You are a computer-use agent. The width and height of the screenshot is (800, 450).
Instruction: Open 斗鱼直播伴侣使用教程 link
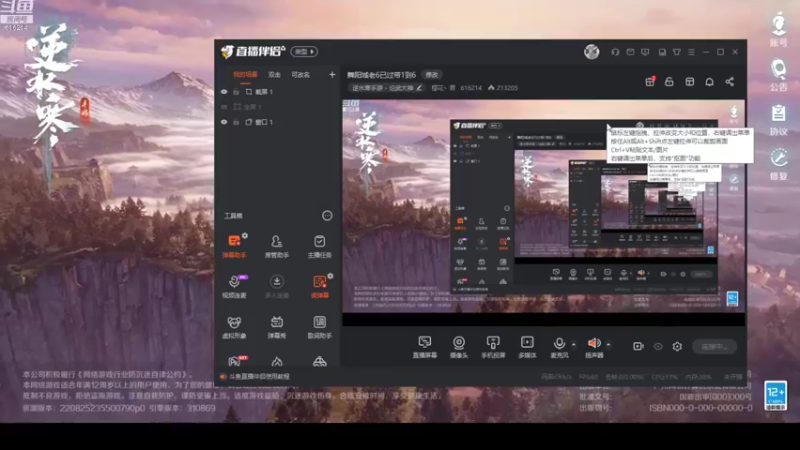[x=259, y=377]
